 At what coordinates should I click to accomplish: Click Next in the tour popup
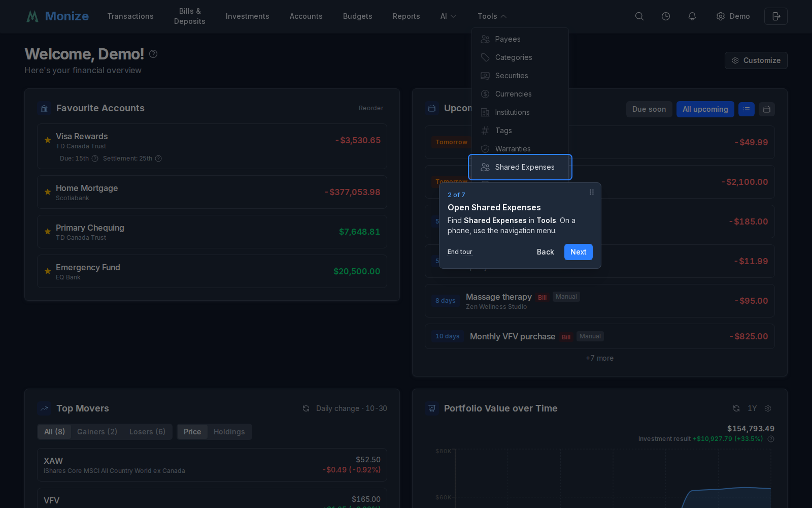tap(578, 252)
